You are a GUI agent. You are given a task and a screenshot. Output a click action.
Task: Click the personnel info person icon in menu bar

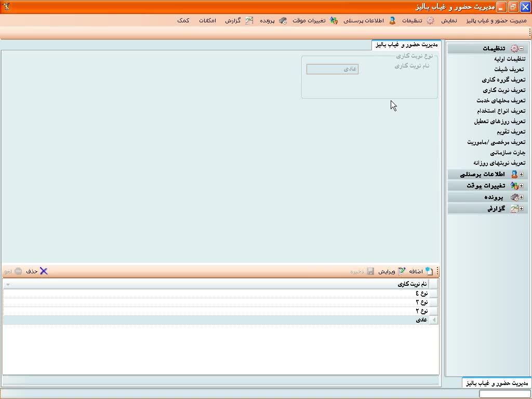click(x=392, y=21)
